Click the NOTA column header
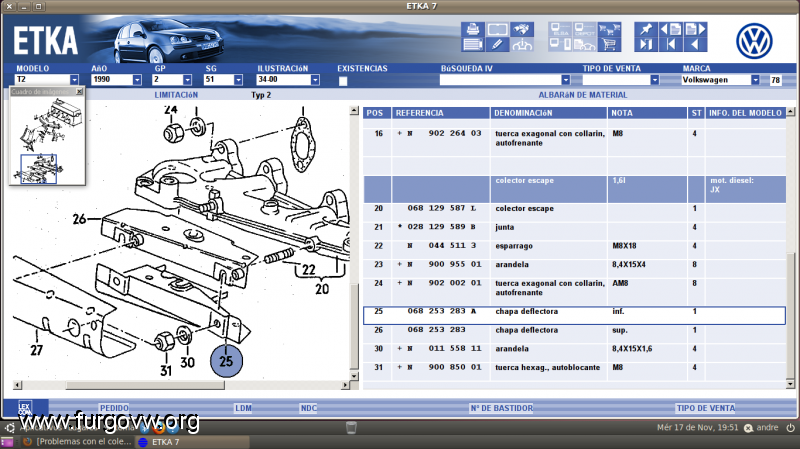 pyautogui.click(x=647, y=113)
